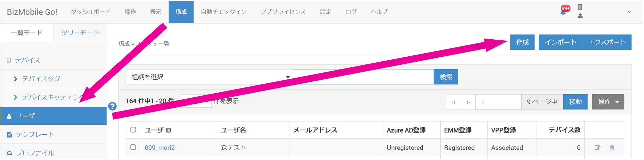Click the user profile icon in header
The height and width of the screenshot is (160, 644).
[580, 16]
